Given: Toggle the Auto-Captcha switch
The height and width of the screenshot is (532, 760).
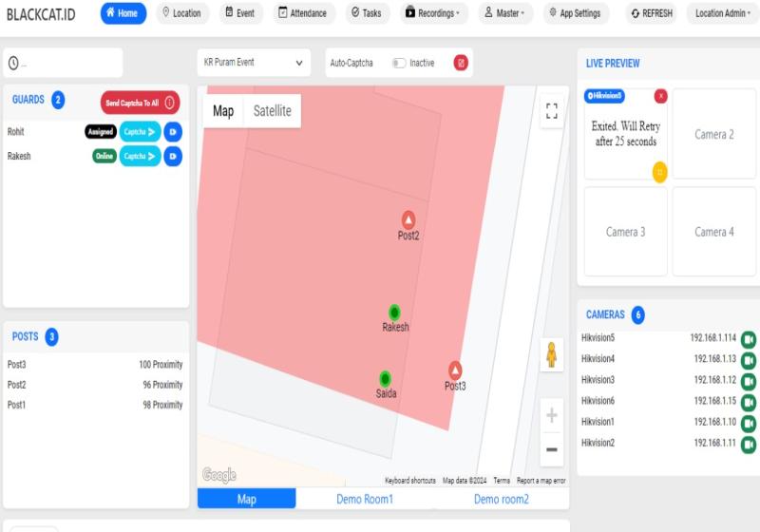Looking at the screenshot, I should coord(399,64).
